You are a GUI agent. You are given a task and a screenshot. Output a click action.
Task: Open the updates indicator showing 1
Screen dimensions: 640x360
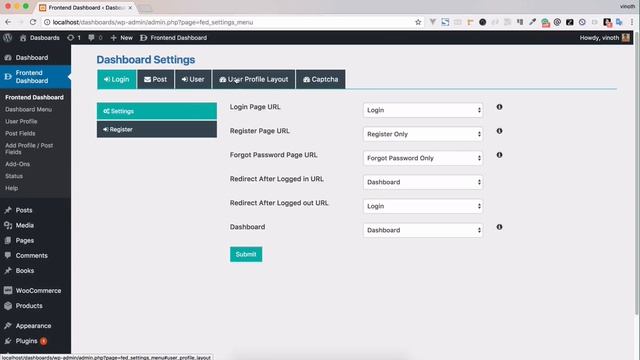(x=74, y=38)
